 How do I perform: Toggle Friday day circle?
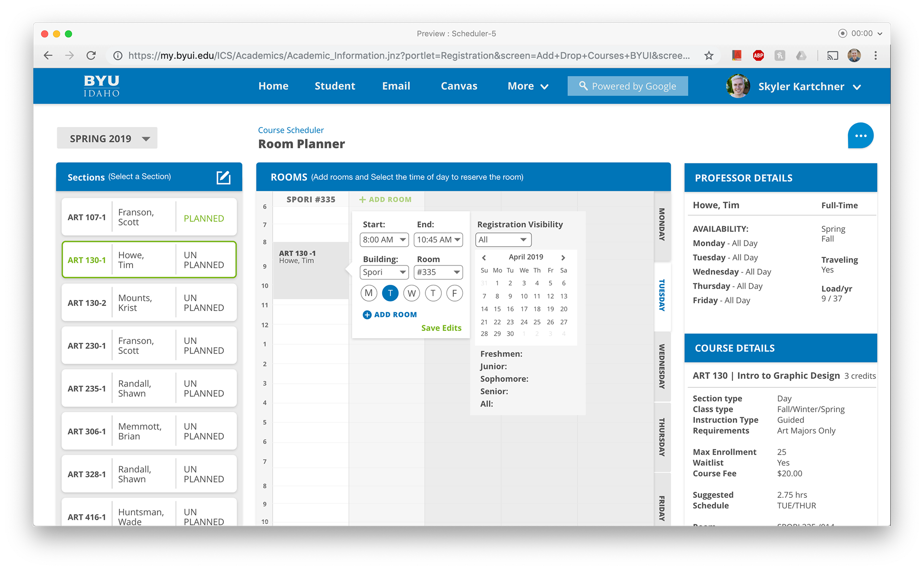(x=454, y=293)
